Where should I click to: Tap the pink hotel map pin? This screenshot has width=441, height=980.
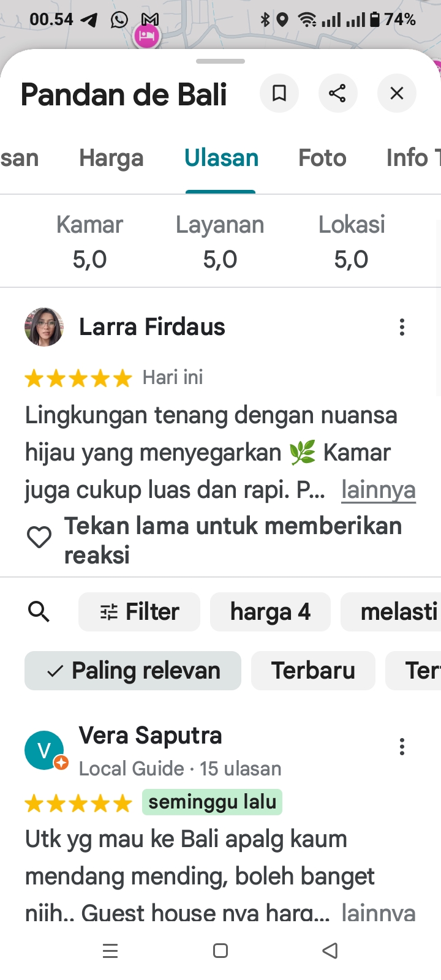pos(146,36)
